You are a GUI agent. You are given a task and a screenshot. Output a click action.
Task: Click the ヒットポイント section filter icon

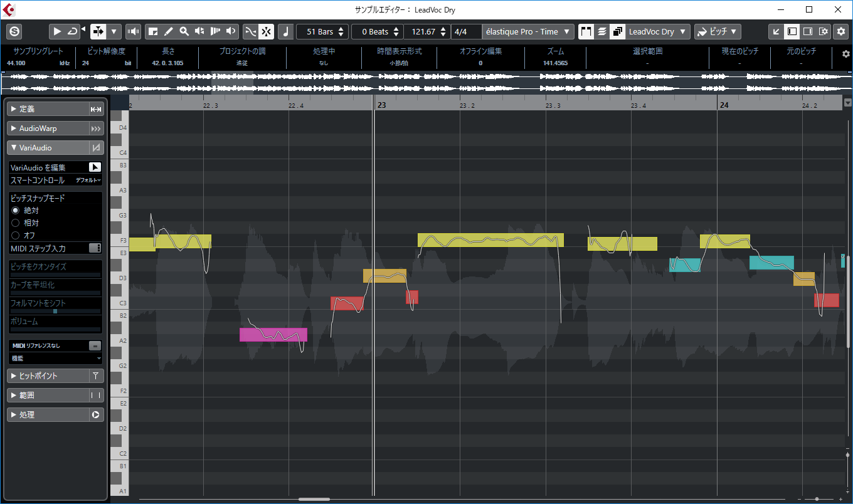pyautogui.click(x=96, y=376)
